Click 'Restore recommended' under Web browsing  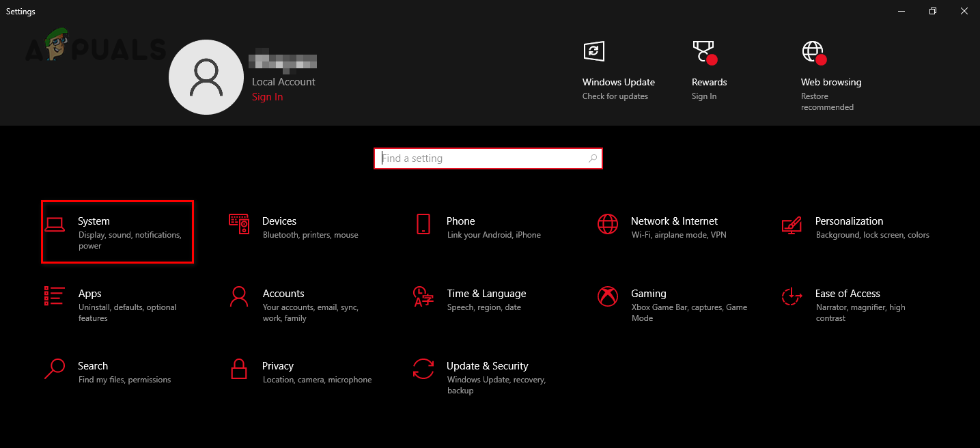click(827, 102)
